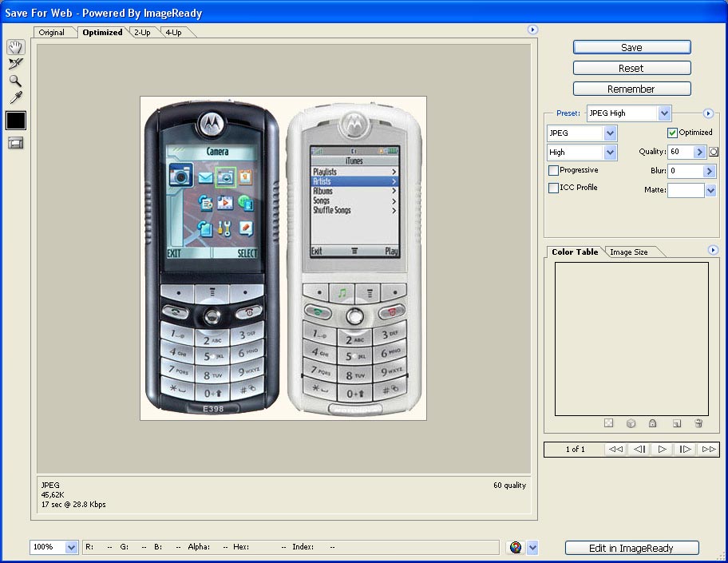Viewport: 728px width, 563px height.
Task: Click the delete color trash icon
Action: 698,423
